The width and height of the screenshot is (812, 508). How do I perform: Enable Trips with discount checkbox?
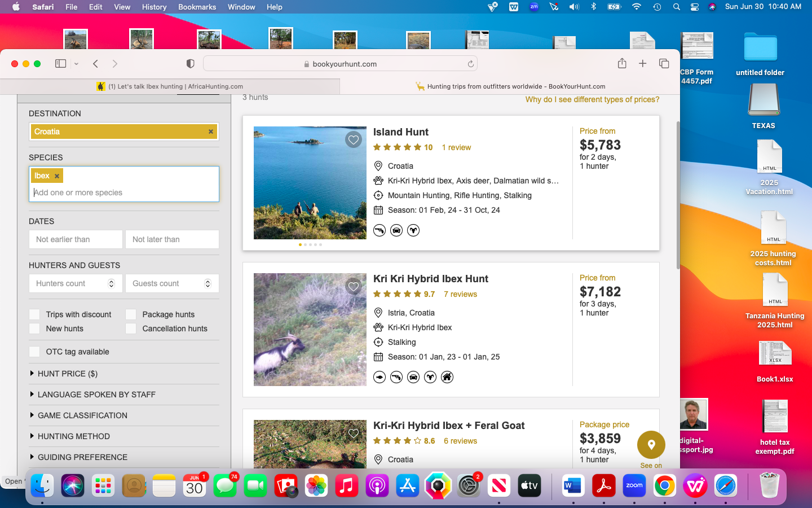coord(35,314)
